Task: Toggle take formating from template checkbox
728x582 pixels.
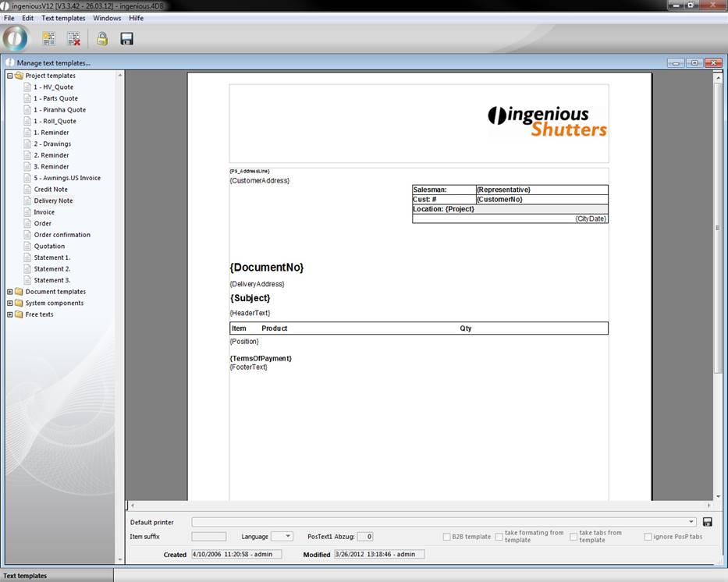Action: point(499,537)
